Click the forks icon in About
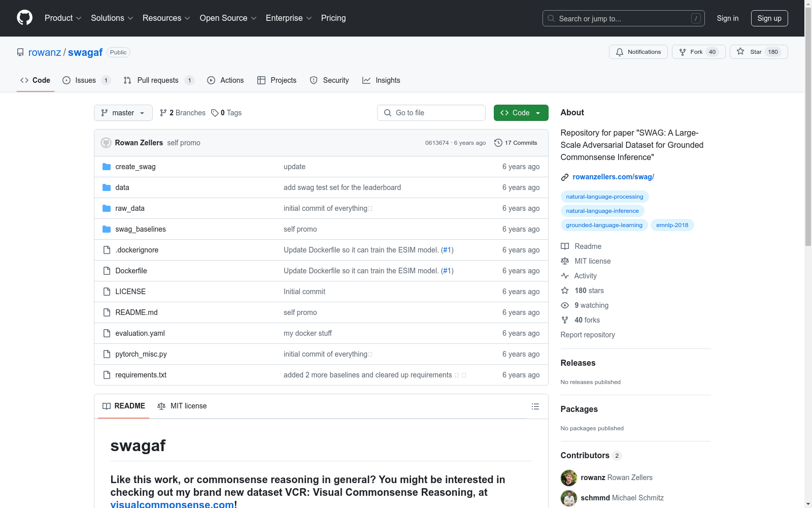 pos(565,320)
